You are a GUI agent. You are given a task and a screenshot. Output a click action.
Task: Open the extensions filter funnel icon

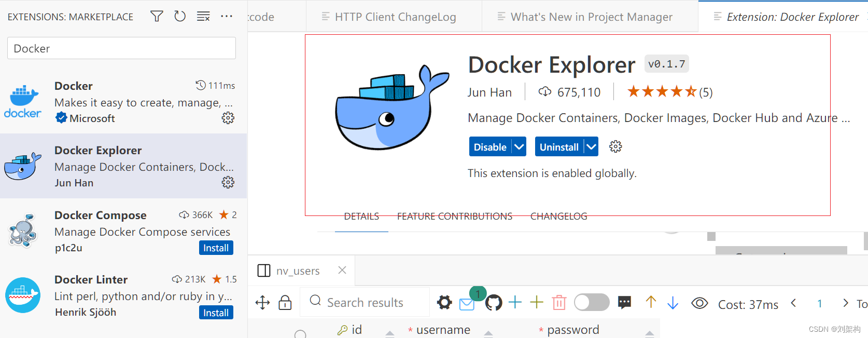157,16
